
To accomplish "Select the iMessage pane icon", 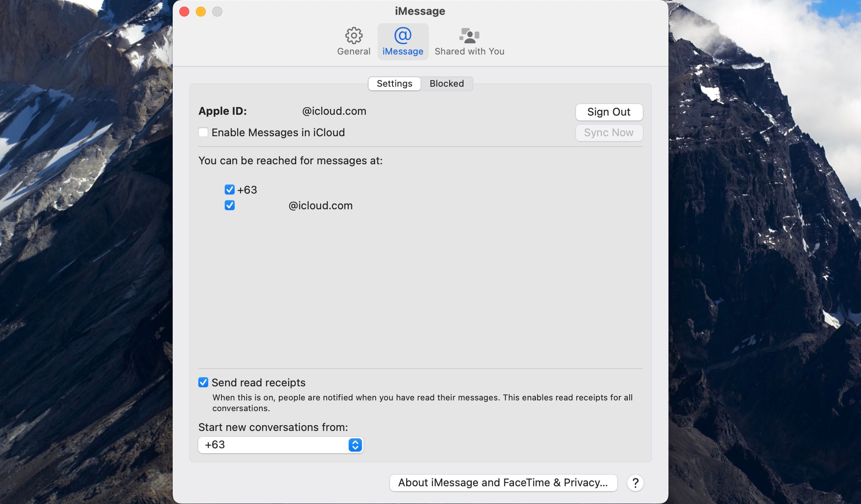I will pos(403,41).
